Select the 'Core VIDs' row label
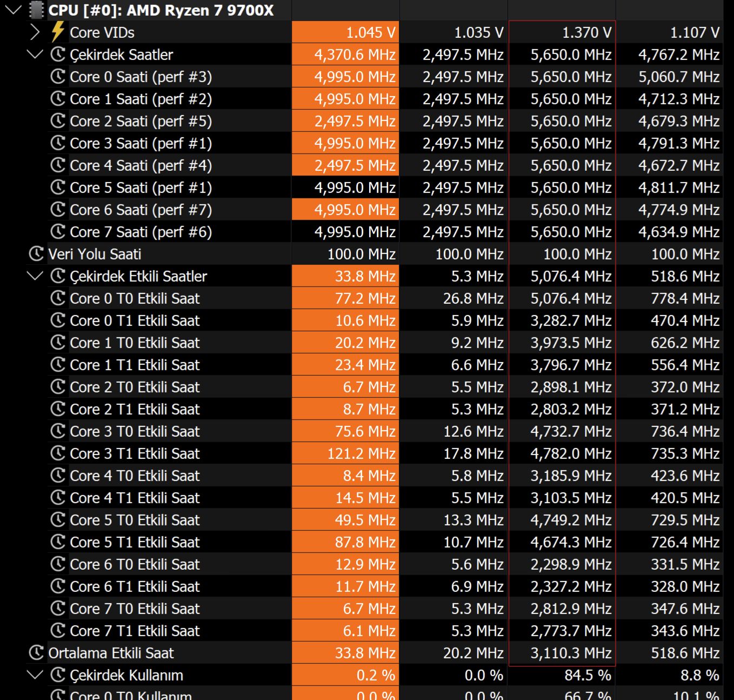The height and width of the screenshot is (700, 734). tap(102, 32)
